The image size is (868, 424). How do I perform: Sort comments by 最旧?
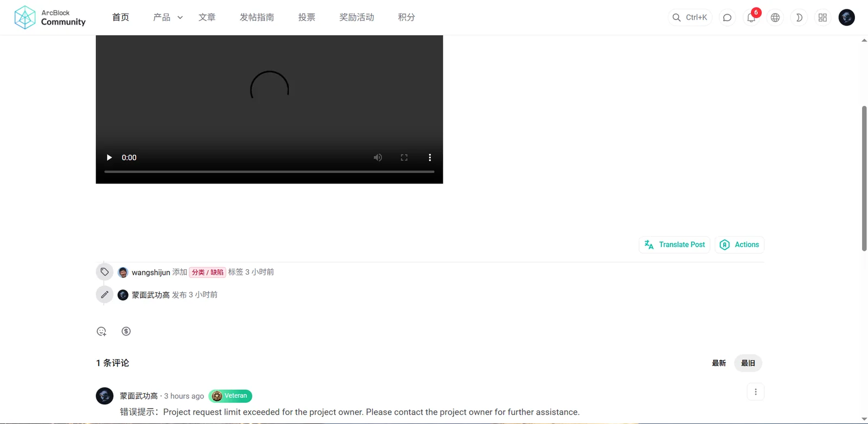tap(748, 363)
